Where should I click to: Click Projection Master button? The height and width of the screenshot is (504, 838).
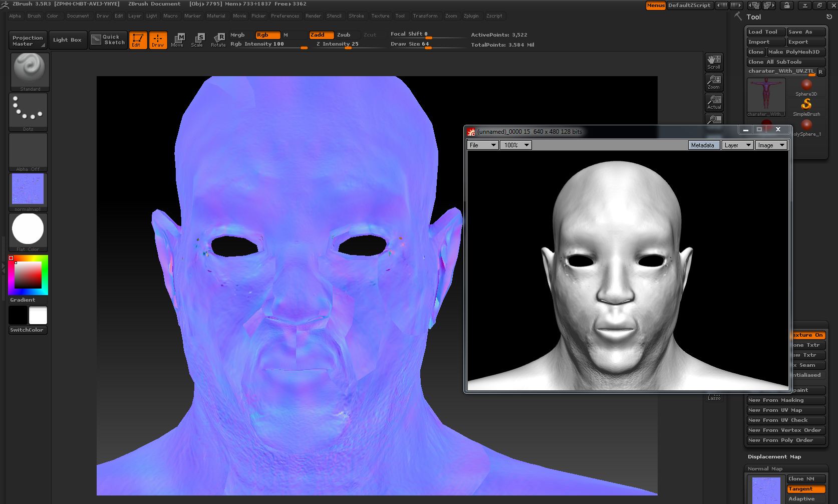28,41
